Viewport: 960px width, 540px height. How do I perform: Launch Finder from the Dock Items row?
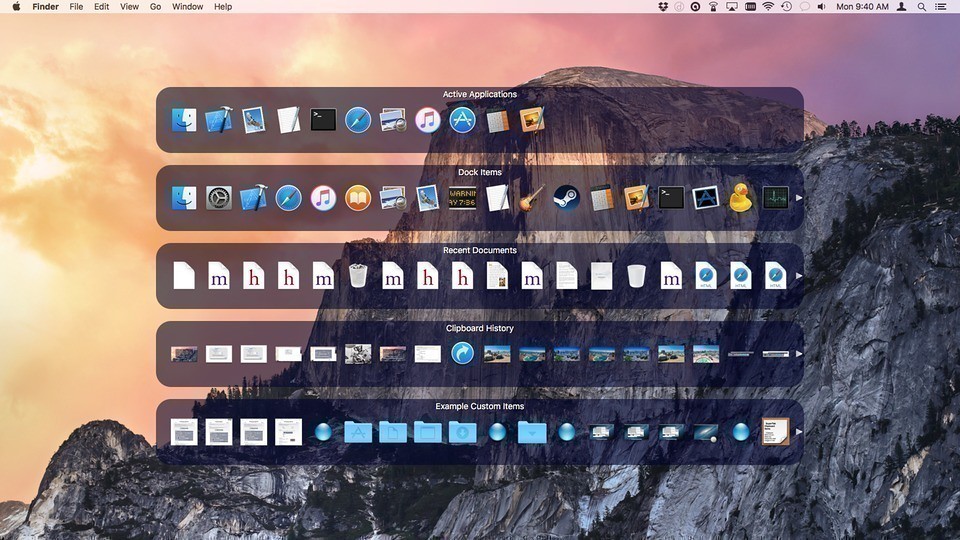point(184,198)
